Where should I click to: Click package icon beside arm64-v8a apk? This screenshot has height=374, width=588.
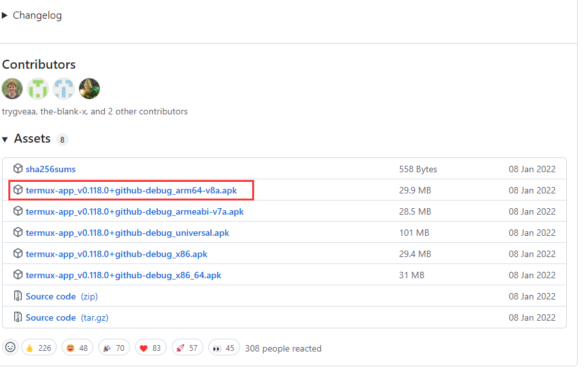tap(17, 190)
